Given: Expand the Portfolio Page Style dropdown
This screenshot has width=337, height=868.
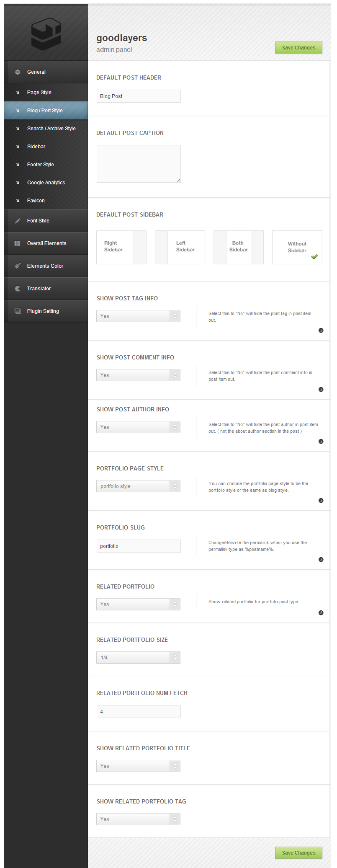Looking at the screenshot, I should pos(138,486).
